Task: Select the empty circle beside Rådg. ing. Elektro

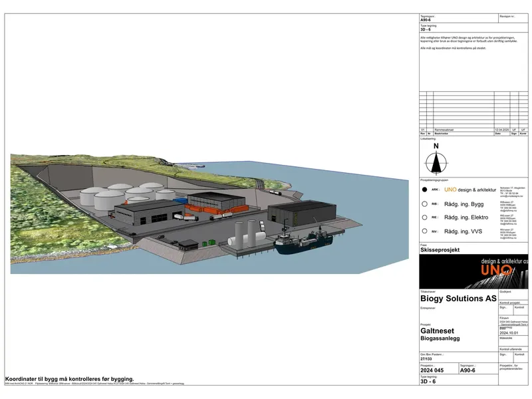Action: (x=424, y=217)
